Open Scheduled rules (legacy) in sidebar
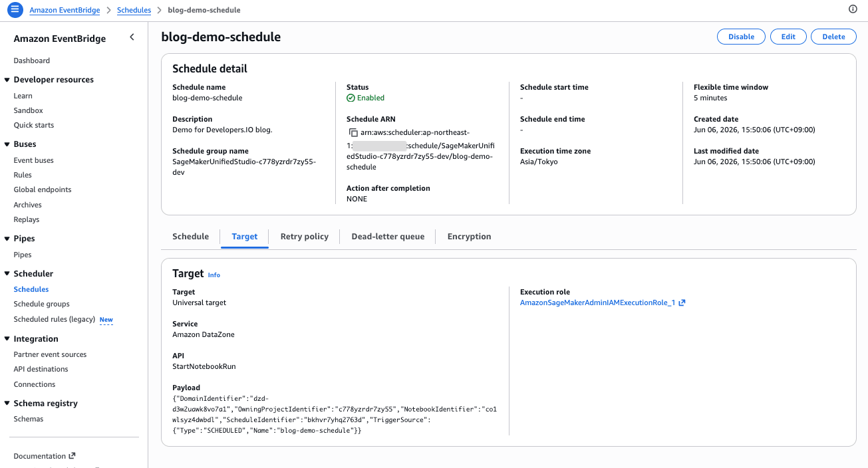This screenshot has height=468, width=868. (54, 319)
